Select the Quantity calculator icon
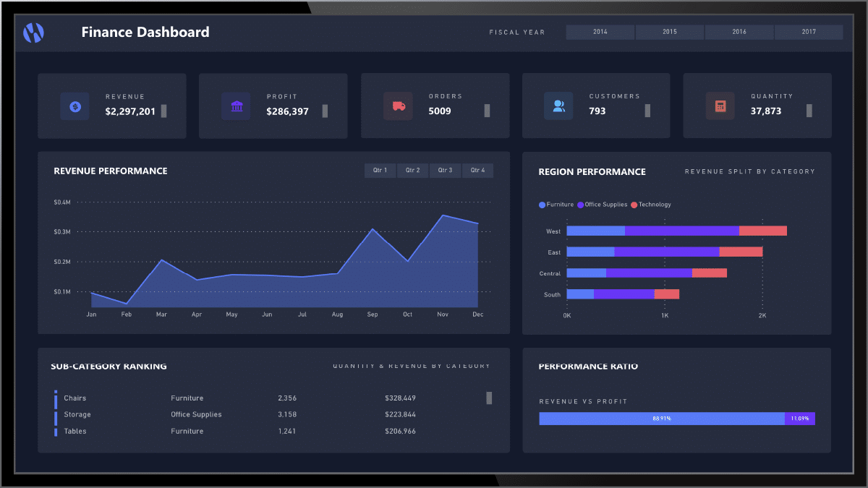Screen dimensions: 868x488 (x=720, y=106)
